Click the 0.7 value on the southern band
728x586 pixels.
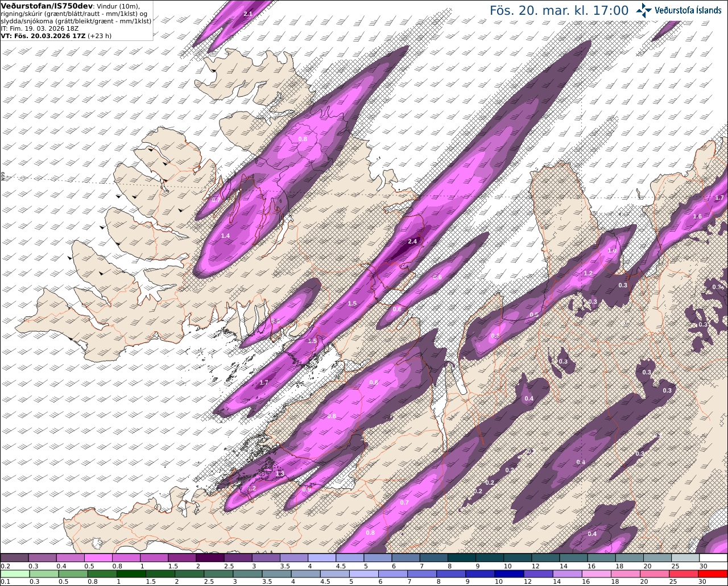(404, 502)
